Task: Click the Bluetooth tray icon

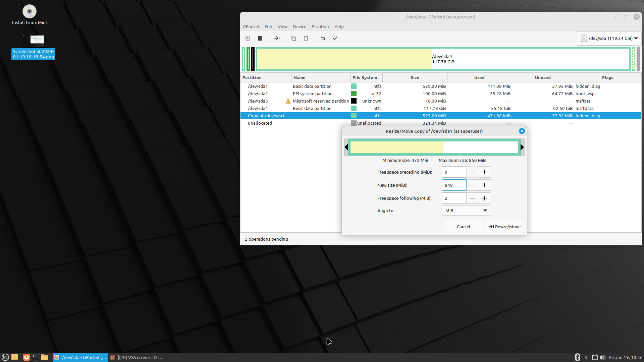Action: (x=577, y=357)
